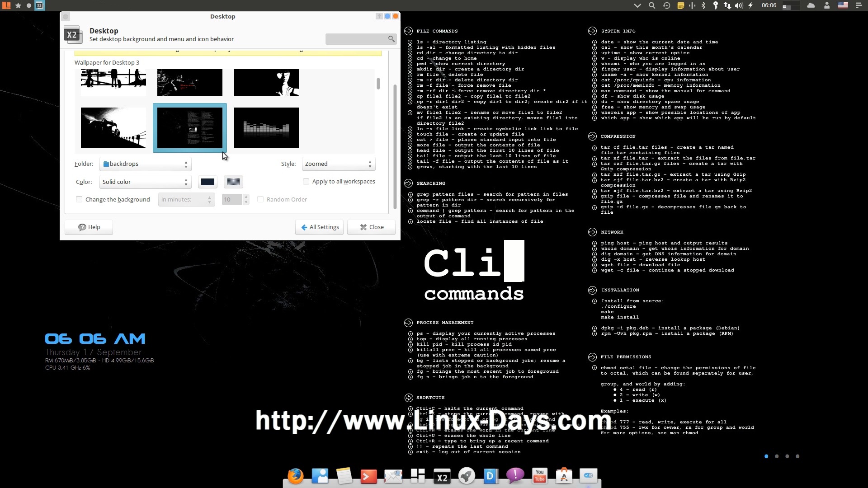Click the Desktop dialog's outer vertical scrollbar

(395, 147)
